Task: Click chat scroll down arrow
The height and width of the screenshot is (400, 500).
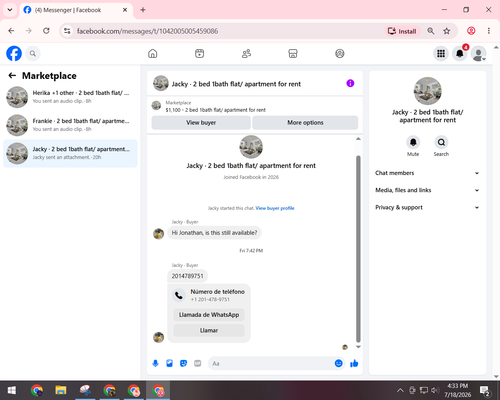Action: click(x=358, y=347)
